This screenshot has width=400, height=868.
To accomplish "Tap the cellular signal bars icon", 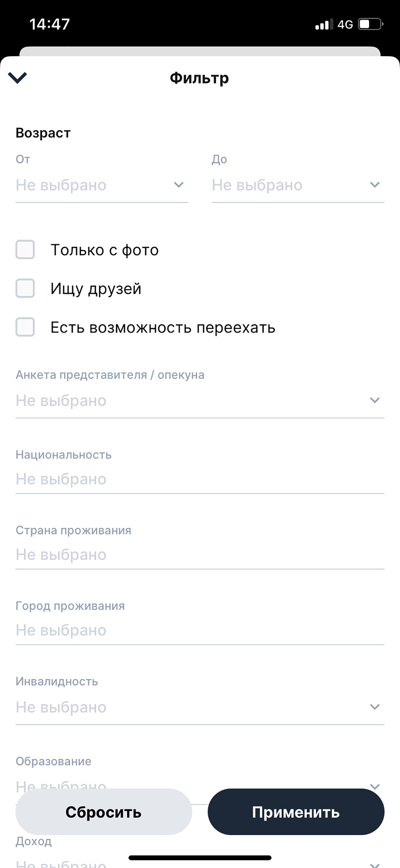I will (324, 24).
